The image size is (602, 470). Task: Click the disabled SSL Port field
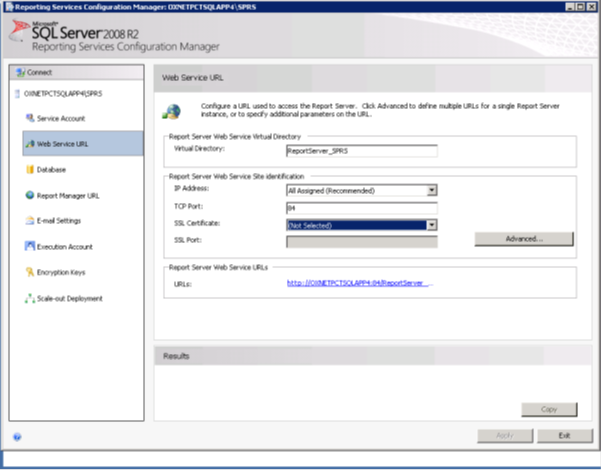coord(362,242)
